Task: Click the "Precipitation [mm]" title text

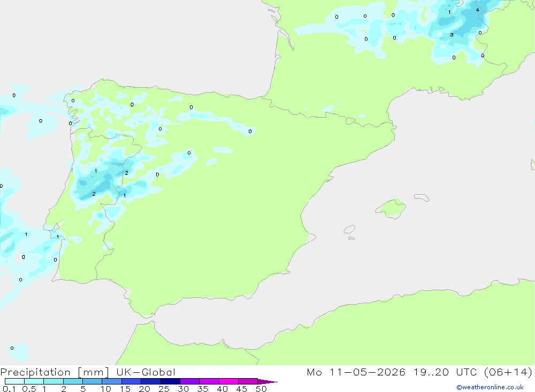Action: point(55,372)
